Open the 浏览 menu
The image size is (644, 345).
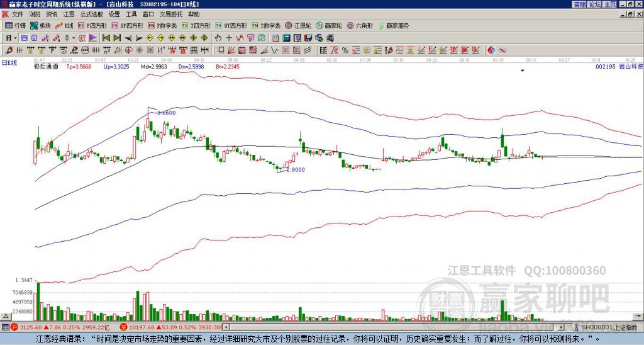coord(35,14)
